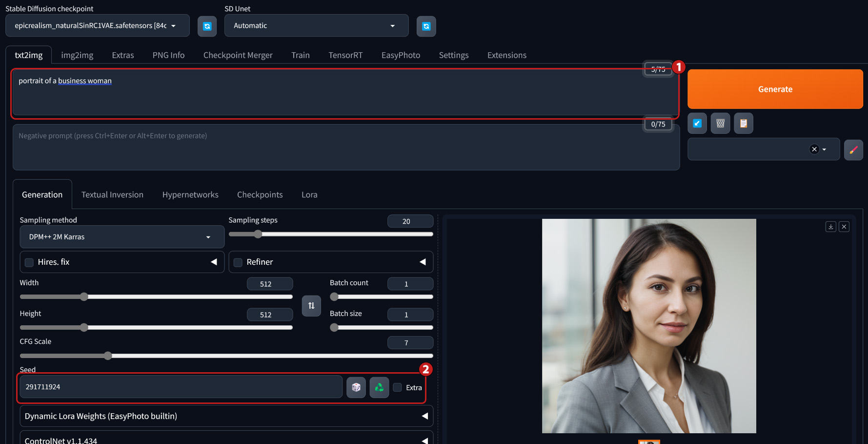Image resolution: width=868 pixels, height=444 pixels.
Task: Open the Hypernetworks sub-tab
Action: point(190,194)
